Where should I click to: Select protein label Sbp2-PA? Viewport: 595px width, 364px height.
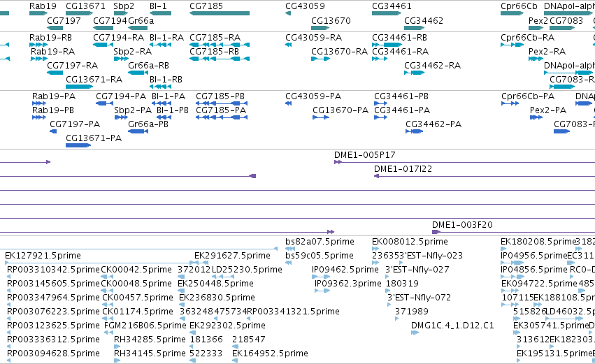pyautogui.click(x=133, y=110)
